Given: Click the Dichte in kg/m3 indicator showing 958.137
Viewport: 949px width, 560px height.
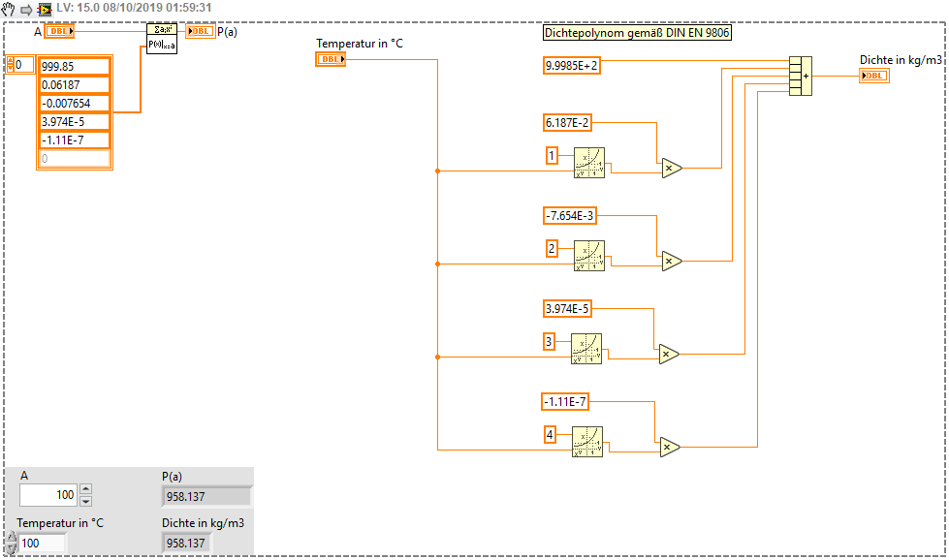Looking at the screenshot, I should pos(186,544).
